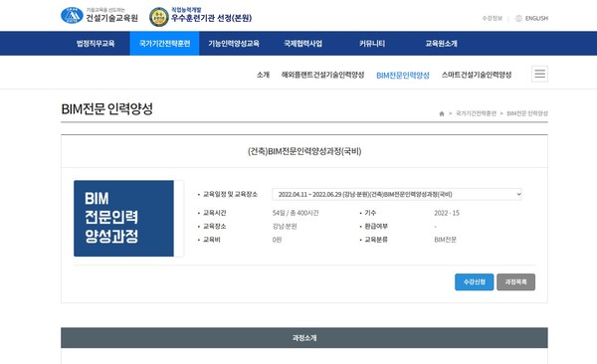Switch language to ENGLISH
This screenshot has height=364, width=597.
[x=536, y=18]
